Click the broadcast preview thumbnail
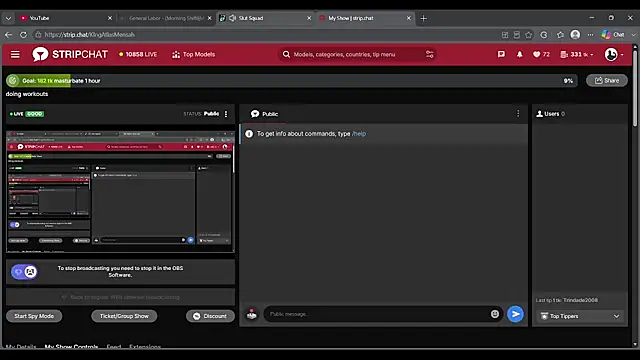Viewport: 640px width, 360px height. click(x=120, y=191)
